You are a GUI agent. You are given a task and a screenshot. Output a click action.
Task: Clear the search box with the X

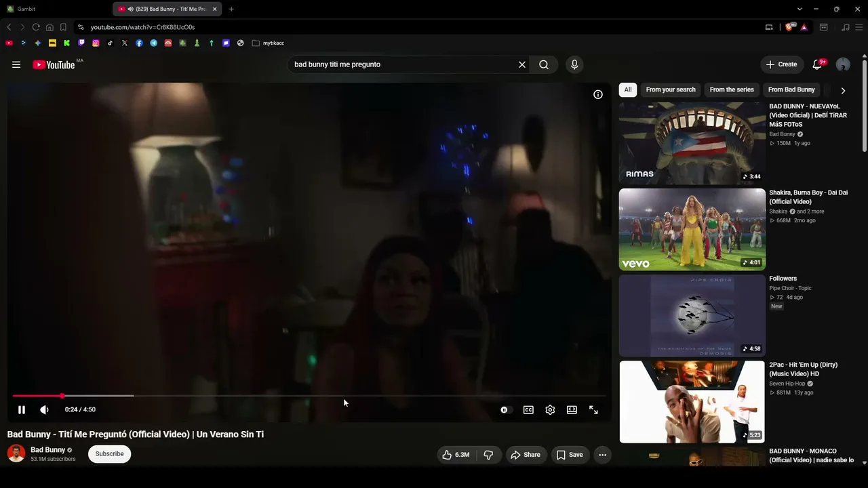point(522,64)
